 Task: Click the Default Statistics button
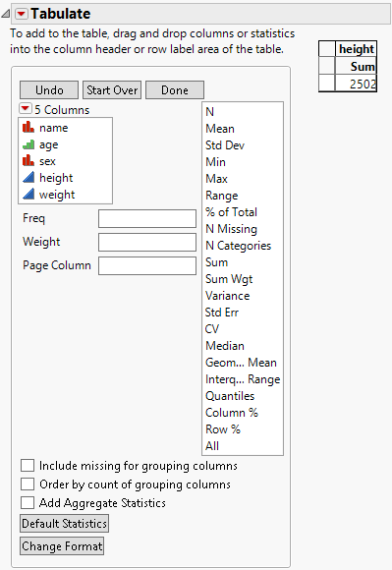click(x=64, y=524)
